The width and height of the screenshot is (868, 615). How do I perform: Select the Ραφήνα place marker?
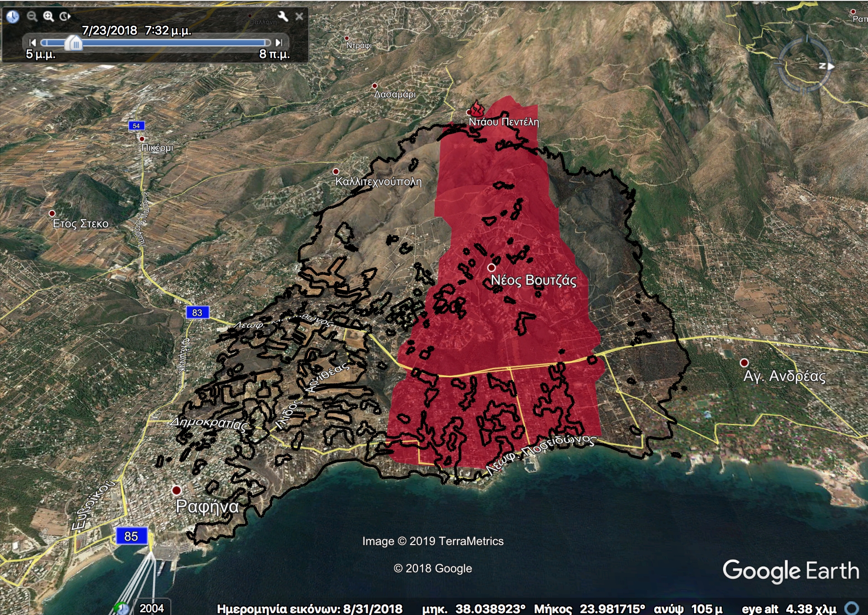[x=176, y=490]
